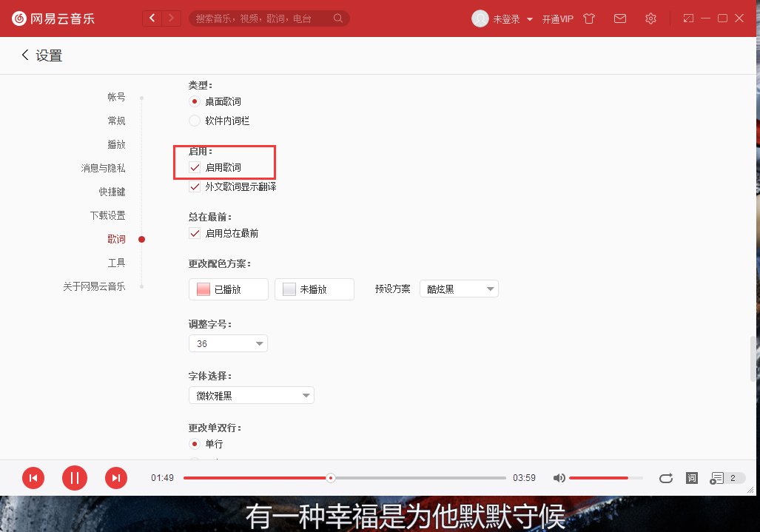Toggle desktop lyrics with the 词 icon
Viewport: 760px width, 532px height.
[691, 478]
